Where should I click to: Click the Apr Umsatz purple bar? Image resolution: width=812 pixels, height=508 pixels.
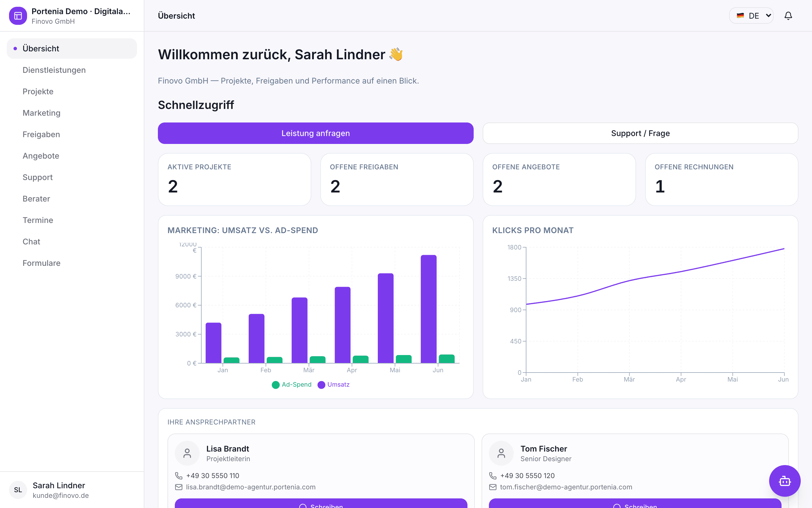pyautogui.click(x=343, y=325)
